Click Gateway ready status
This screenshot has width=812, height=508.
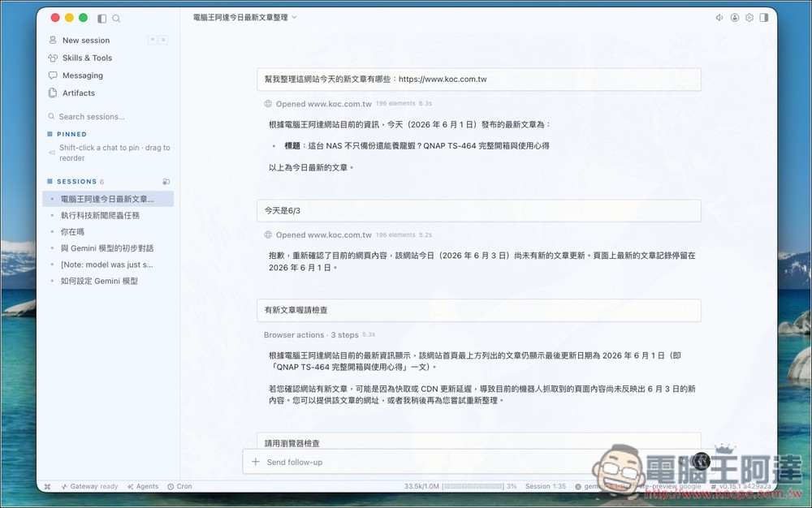(89, 487)
